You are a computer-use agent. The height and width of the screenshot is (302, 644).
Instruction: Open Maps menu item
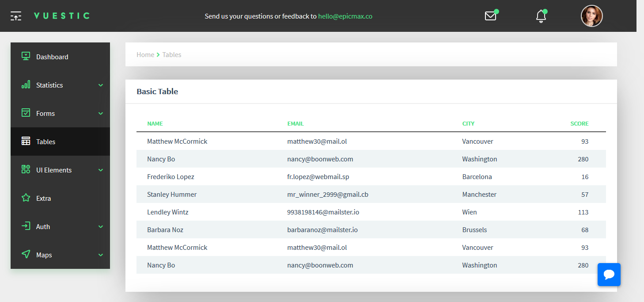(x=60, y=255)
